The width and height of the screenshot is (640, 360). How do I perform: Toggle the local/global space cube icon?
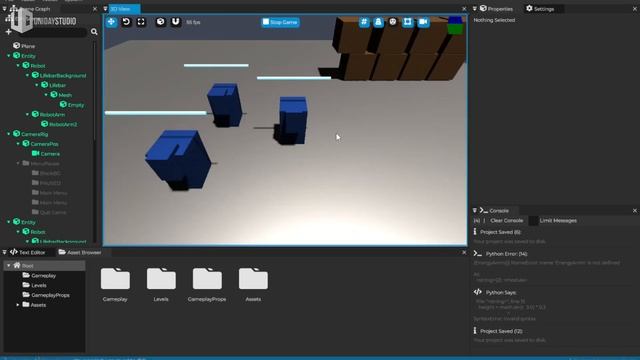160,22
